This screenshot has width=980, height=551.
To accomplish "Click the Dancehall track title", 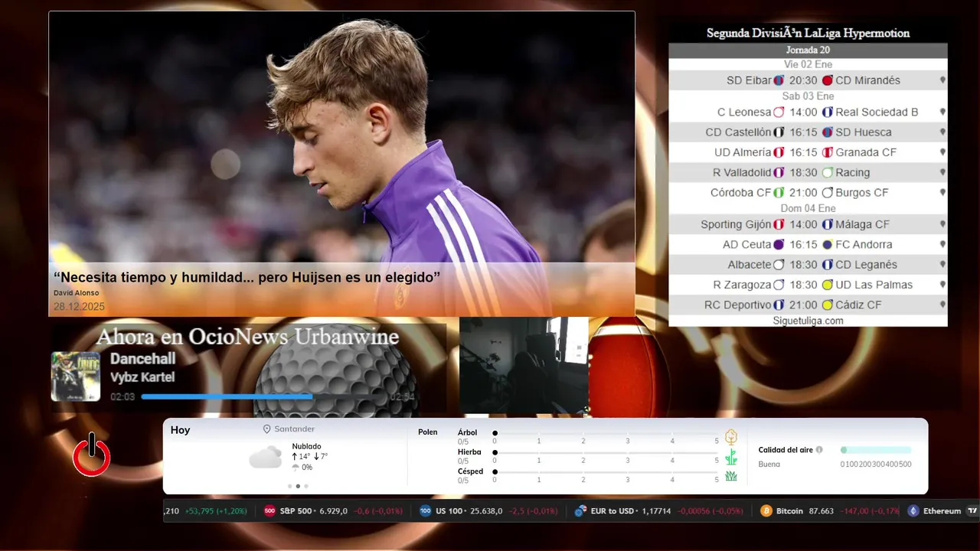I will [143, 358].
